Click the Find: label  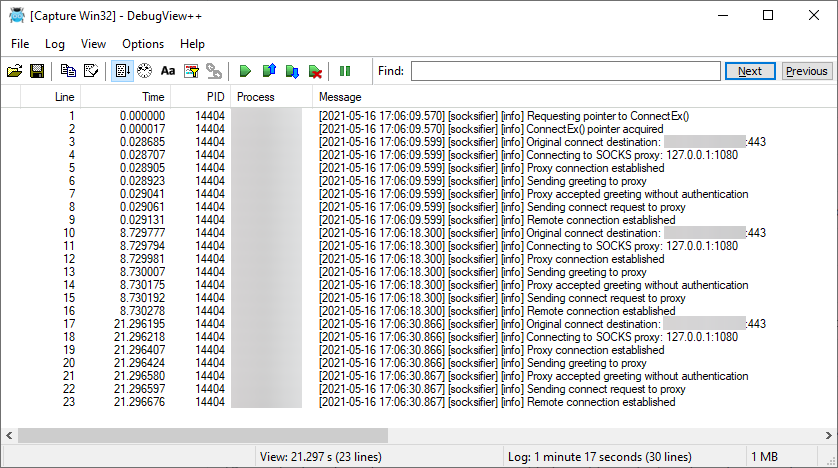click(391, 71)
